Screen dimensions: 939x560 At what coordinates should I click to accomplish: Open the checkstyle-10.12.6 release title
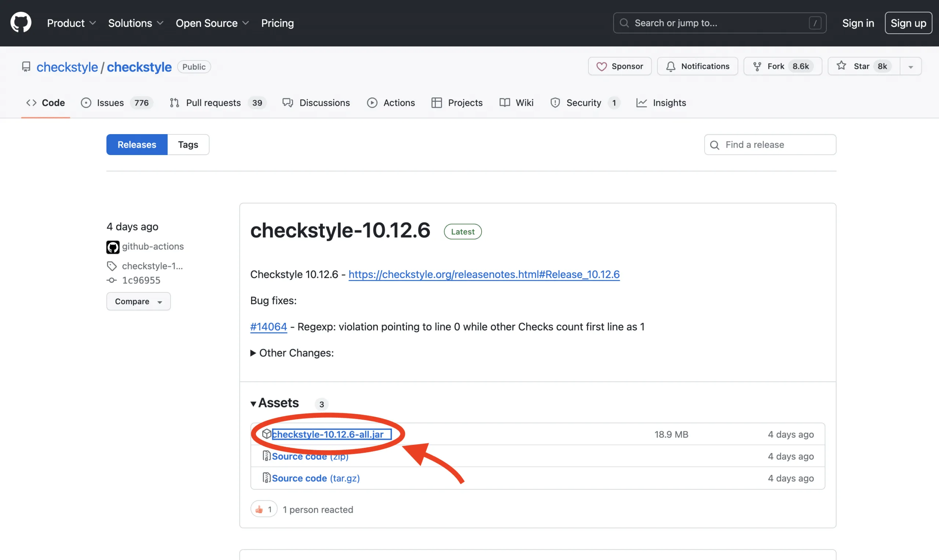[340, 230]
